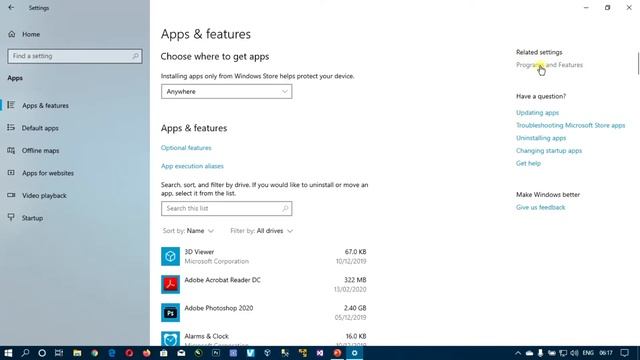Open Photoshop from the taskbar
The width and height of the screenshot is (640, 360).
point(216,353)
